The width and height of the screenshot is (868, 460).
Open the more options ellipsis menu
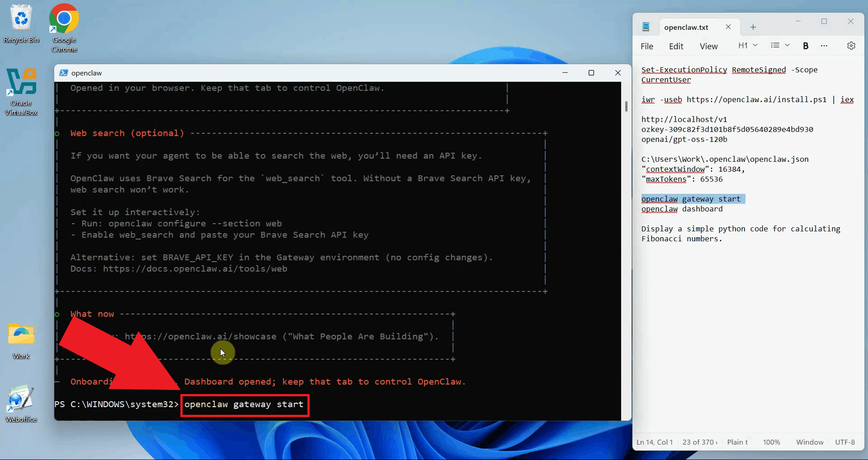pos(825,45)
